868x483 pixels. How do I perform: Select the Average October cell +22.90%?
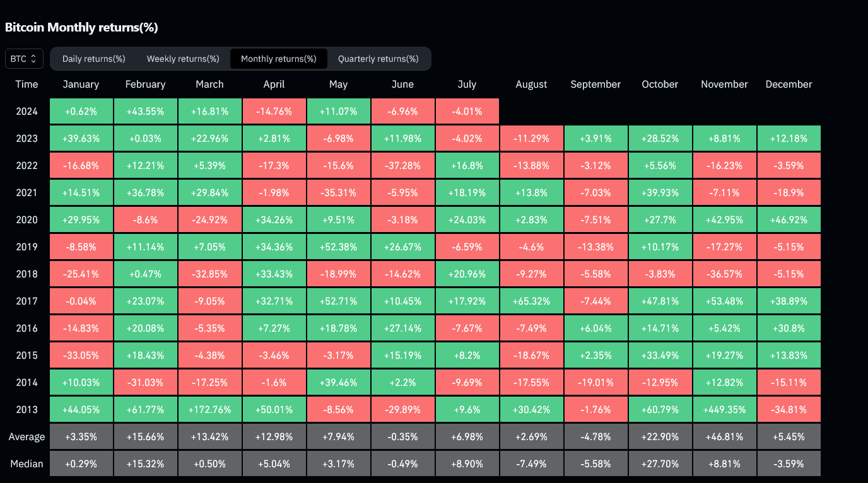pyautogui.click(x=660, y=436)
